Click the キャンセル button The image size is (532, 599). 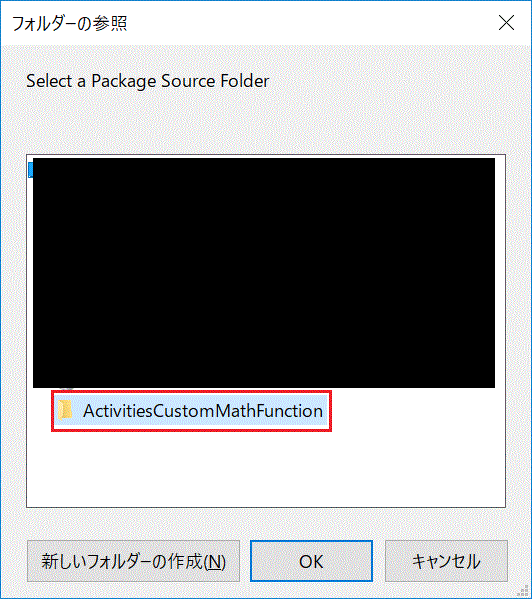click(446, 561)
